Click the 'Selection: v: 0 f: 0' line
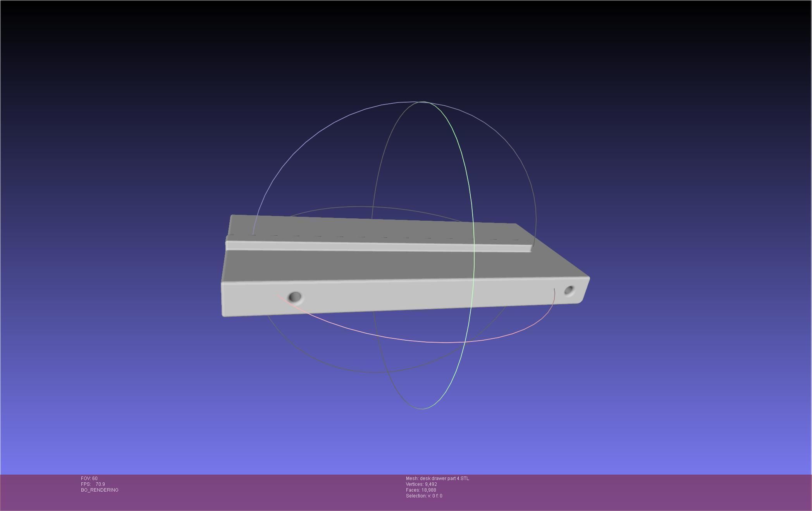This screenshot has height=511, width=812. [x=424, y=496]
